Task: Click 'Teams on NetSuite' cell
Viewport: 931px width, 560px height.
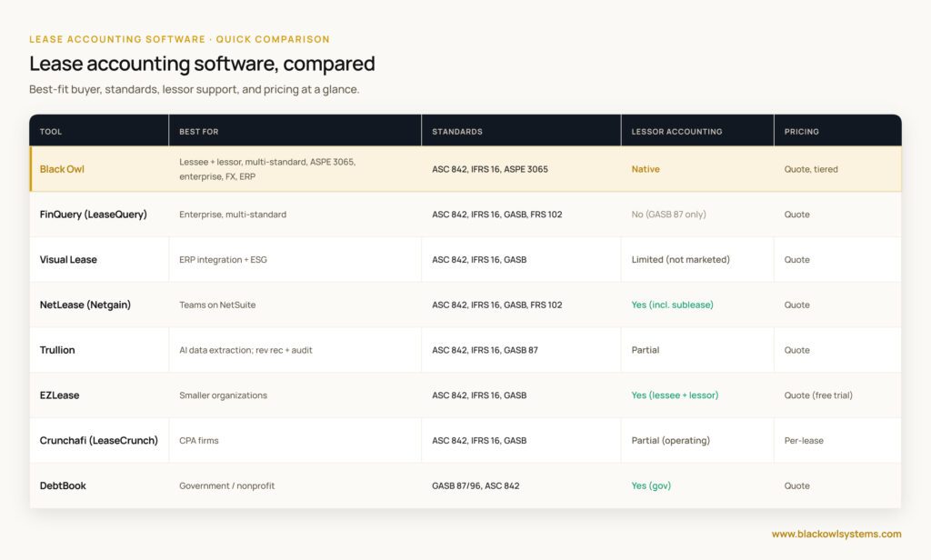Action: click(217, 305)
